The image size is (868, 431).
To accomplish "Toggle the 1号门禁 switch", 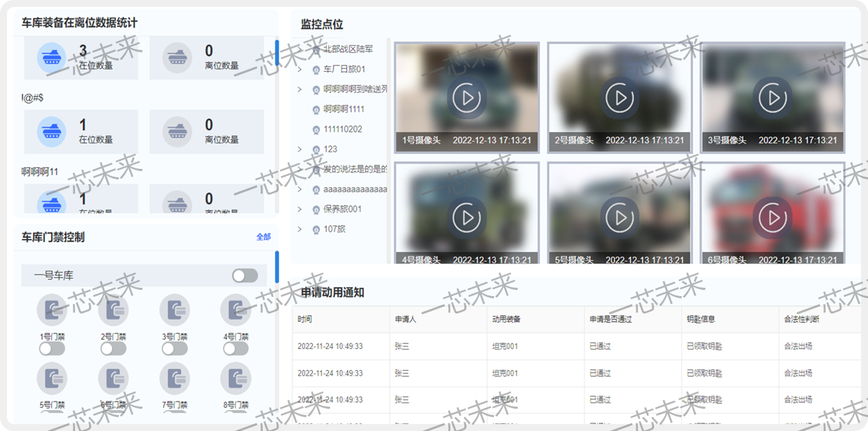I will click(52, 349).
